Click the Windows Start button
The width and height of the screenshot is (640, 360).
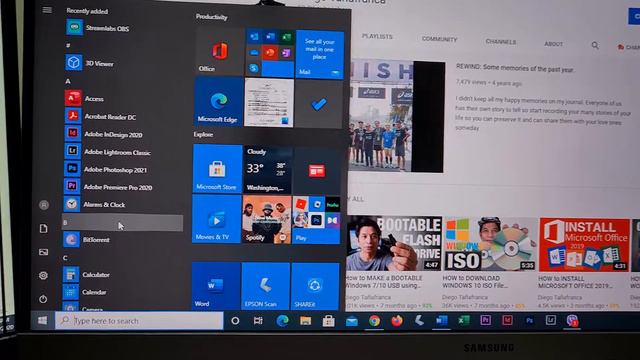(42, 320)
